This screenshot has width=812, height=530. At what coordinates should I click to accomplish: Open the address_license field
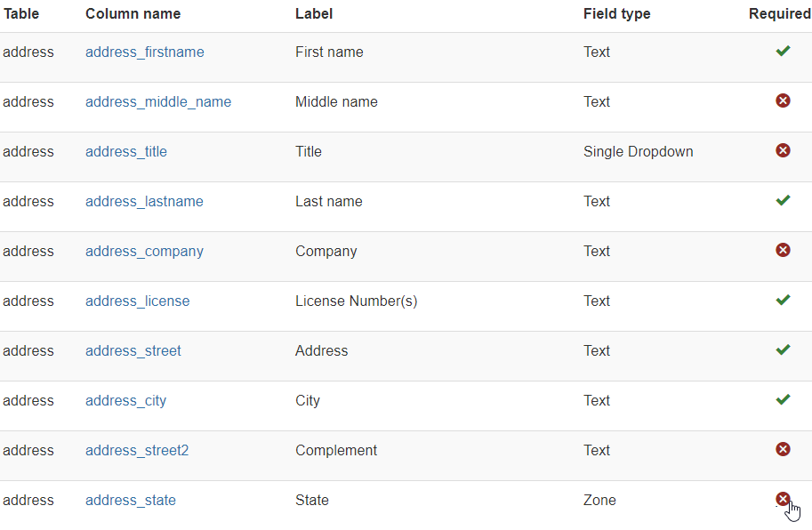(138, 301)
